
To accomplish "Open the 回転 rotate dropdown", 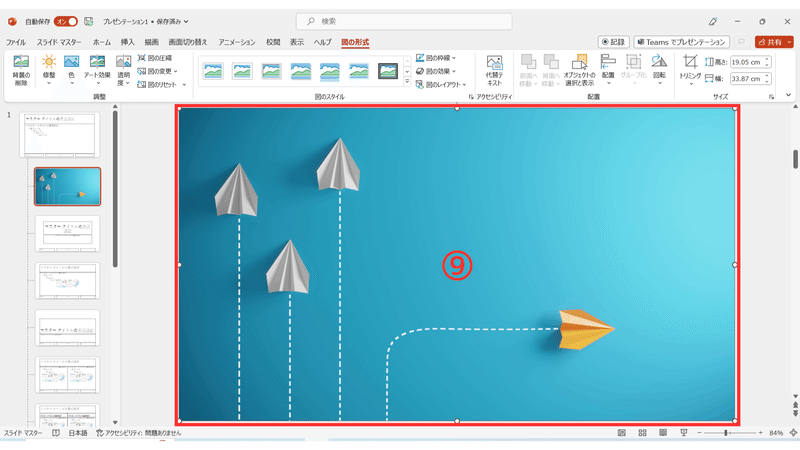I will [659, 70].
